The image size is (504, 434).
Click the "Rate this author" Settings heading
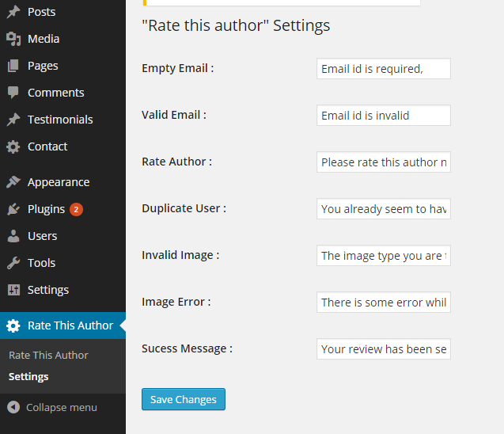click(236, 25)
